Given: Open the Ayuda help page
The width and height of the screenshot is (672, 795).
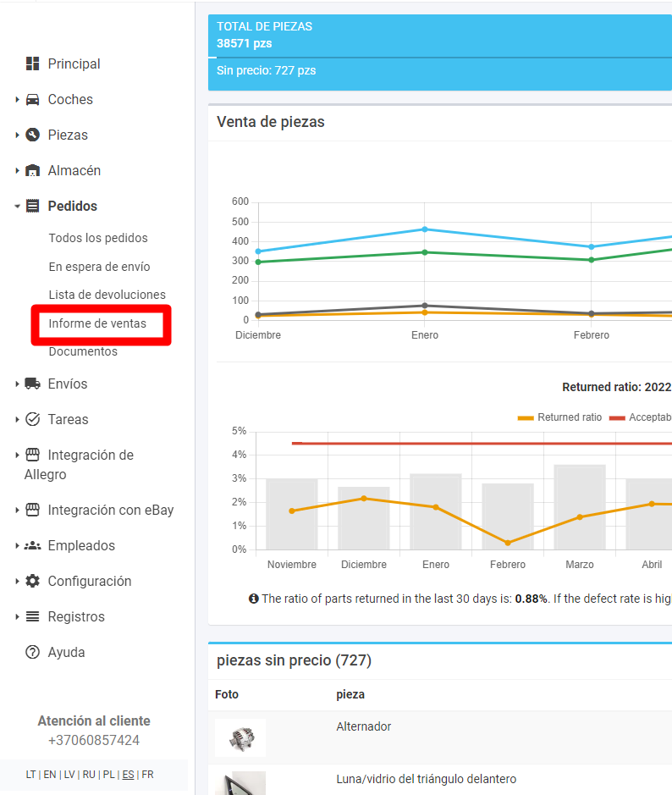Looking at the screenshot, I should [66, 652].
